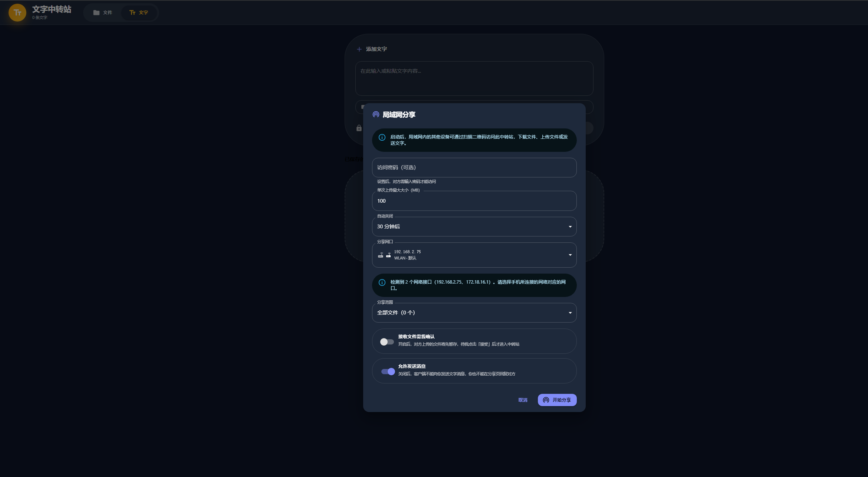Click the 分享网口 dropdown arrow
This screenshot has height=477, width=868.
(x=570, y=255)
